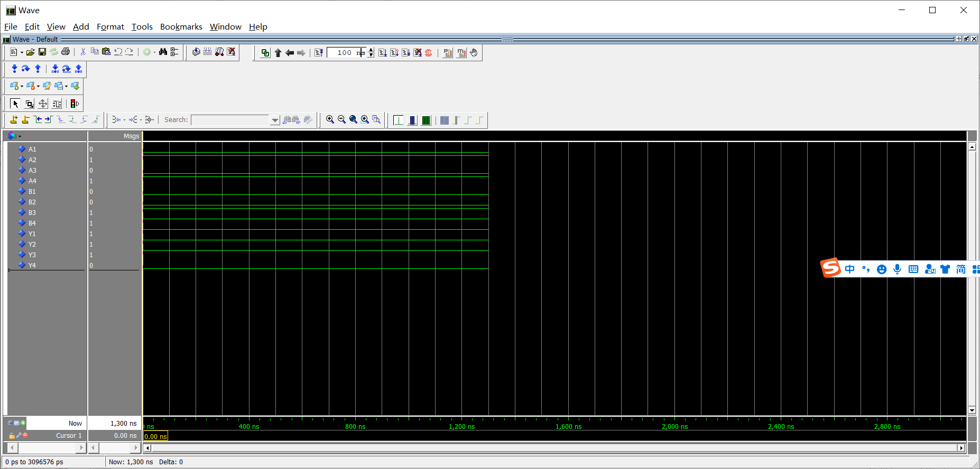Viewport: 980px width, 469px height.
Task: Click the Insert Cursor icon
Action: pos(14,120)
